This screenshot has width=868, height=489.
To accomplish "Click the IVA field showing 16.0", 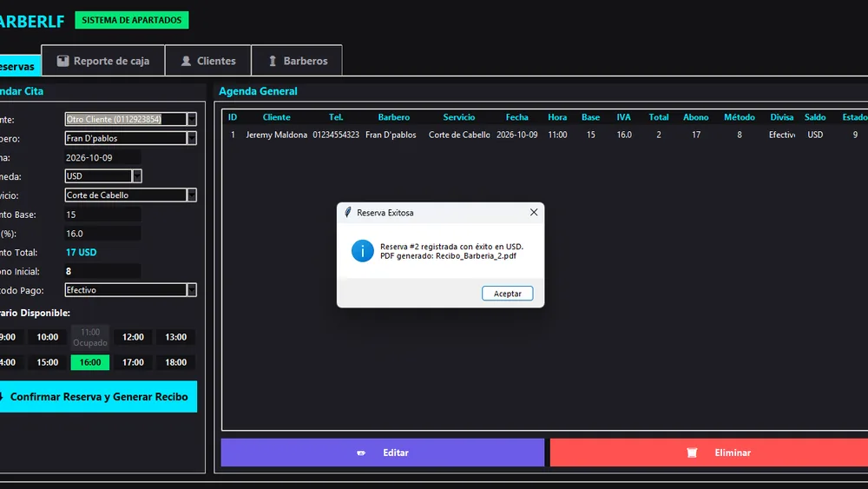I will (102, 234).
